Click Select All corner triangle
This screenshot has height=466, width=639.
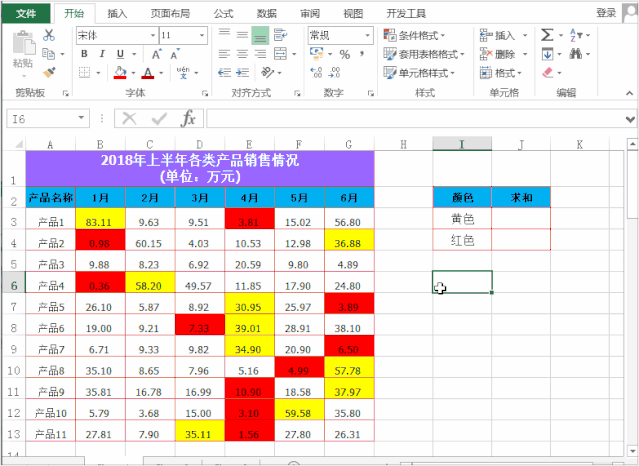pos(19,144)
